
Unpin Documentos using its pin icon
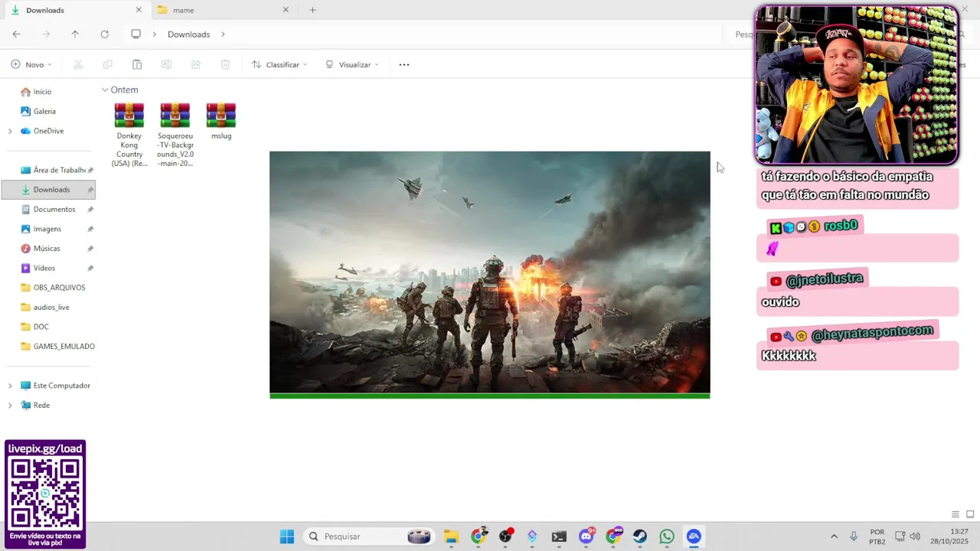[x=90, y=210]
